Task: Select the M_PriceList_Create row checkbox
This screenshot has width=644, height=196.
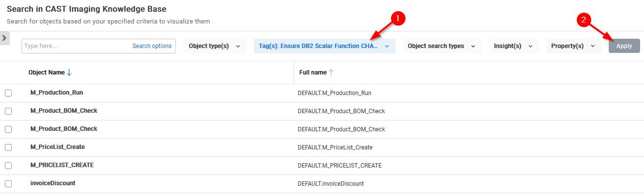Action: [x=8, y=147]
